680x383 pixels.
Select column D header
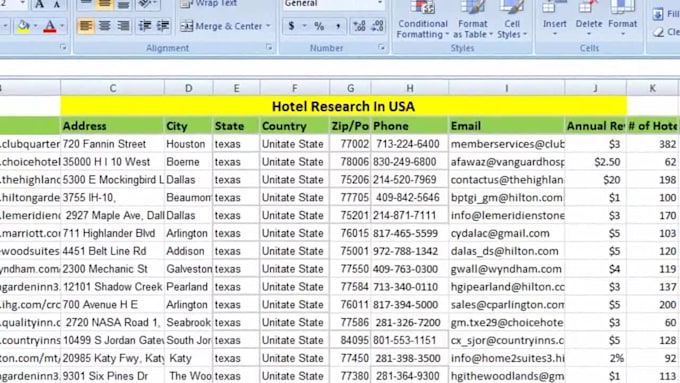189,88
